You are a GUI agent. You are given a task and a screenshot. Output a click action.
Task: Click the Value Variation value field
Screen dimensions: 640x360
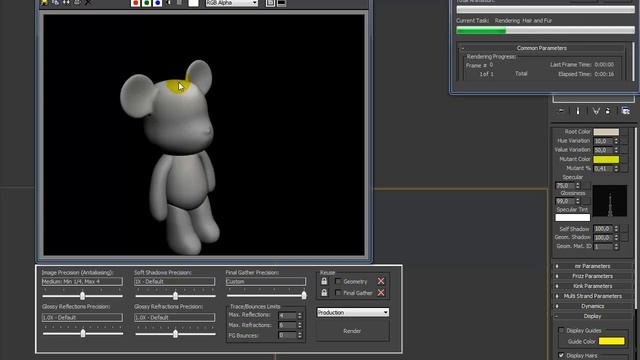(603, 150)
